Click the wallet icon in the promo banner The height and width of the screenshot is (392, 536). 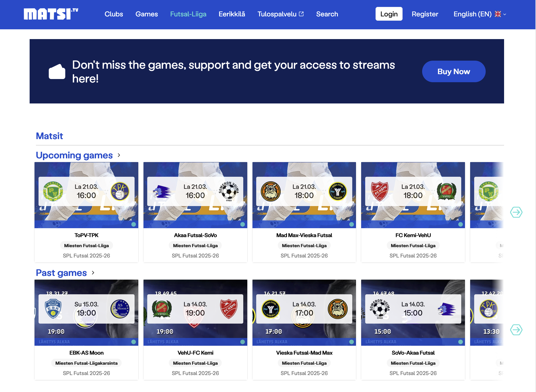[57, 72]
